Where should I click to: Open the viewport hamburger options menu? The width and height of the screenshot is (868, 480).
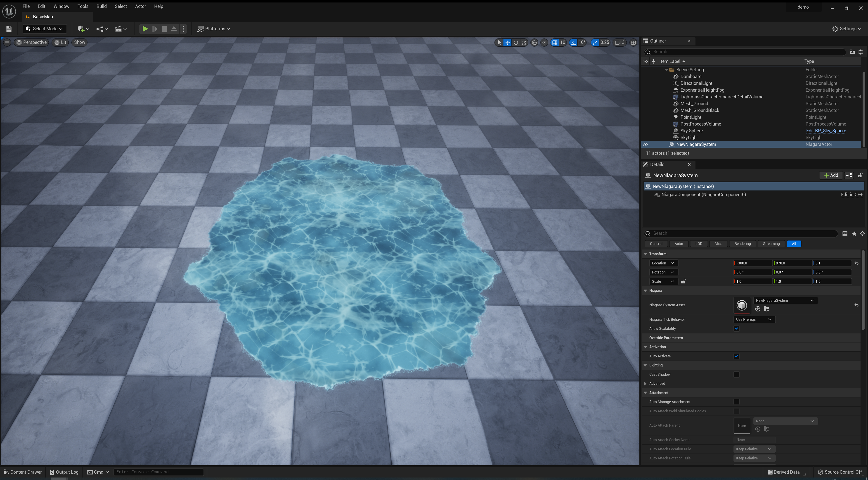(7, 43)
